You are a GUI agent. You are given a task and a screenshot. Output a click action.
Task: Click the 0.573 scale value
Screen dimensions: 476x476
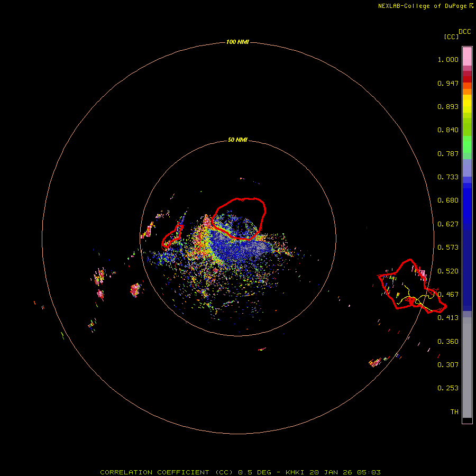point(448,248)
